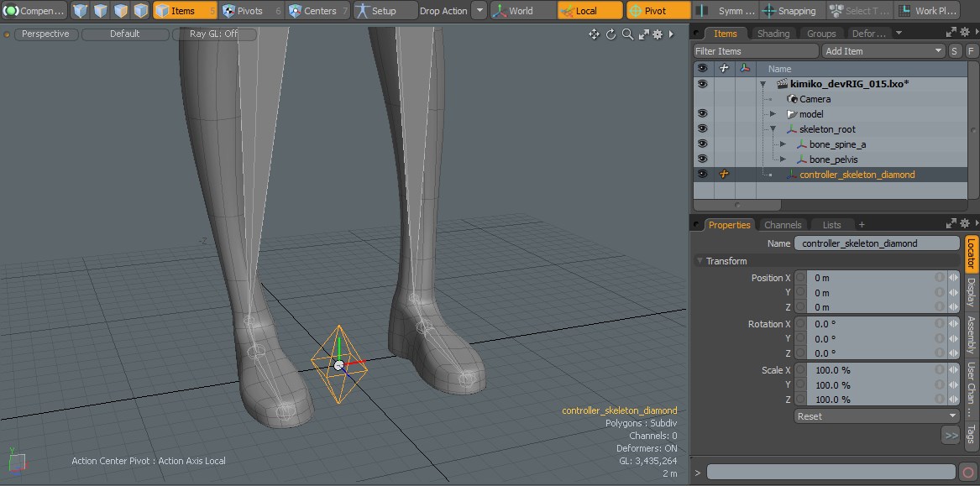Switch to Items selection mode

[185, 11]
